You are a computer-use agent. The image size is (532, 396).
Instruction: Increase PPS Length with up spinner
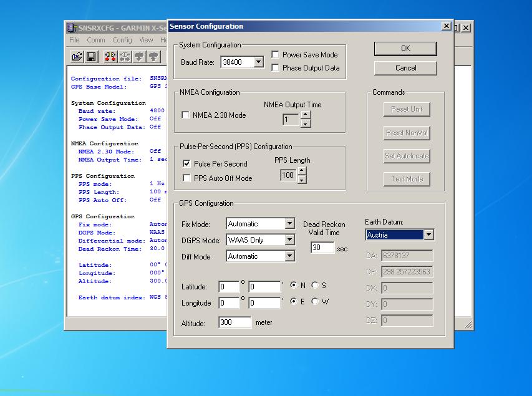click(x=302, y=171)
